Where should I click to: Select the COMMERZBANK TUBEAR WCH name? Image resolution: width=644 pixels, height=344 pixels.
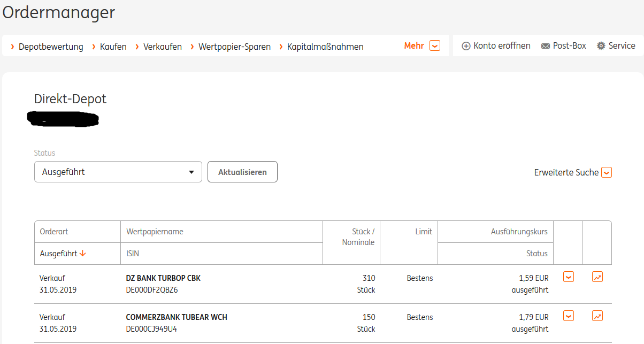[177, 317]
